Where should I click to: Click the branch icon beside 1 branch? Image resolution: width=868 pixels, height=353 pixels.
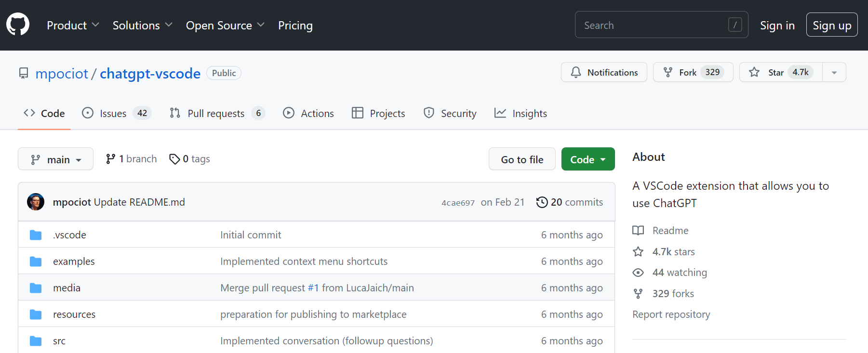click(111, 159)
